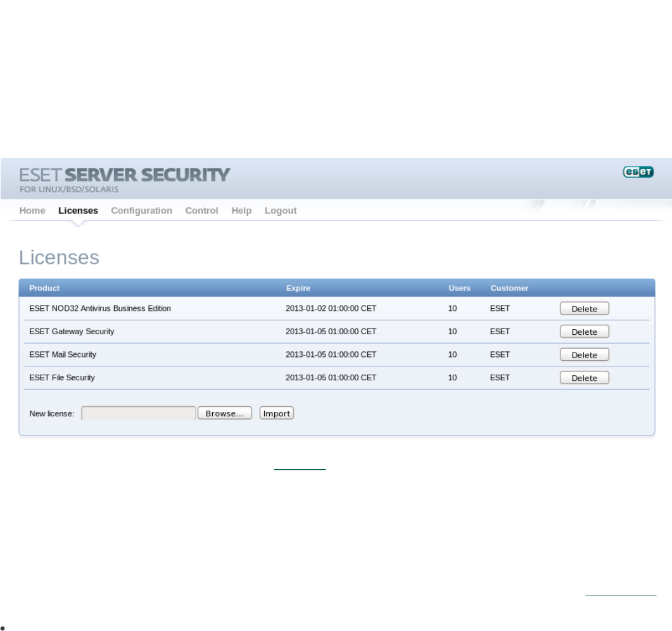
Task: Click the users count for NOD32 Antivirus row
Action: click(452, 308)
